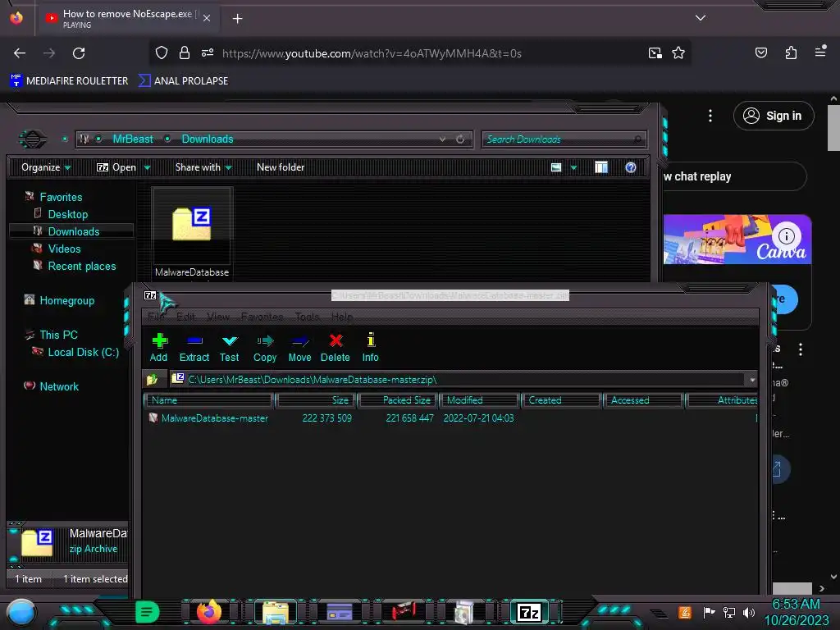This screenshot has width=840, height=630.
Task: Open the 7-Zip path history dropdown
Action: (752, 380)
